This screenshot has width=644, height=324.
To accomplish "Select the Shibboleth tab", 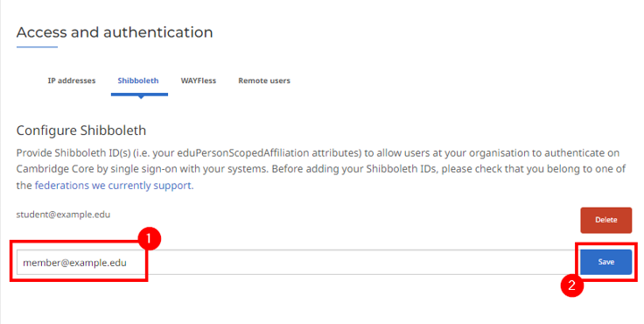I will click(x=138, y=81).
